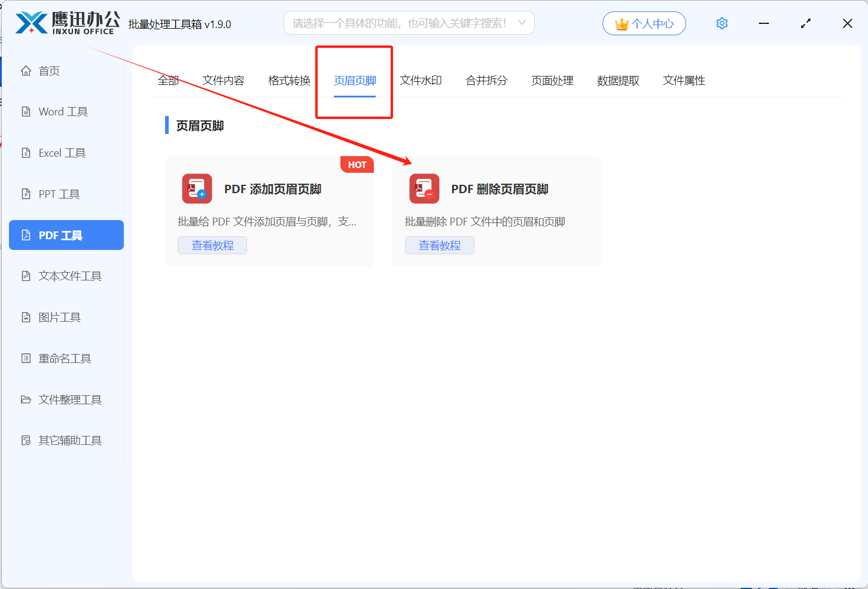Expand the function search dropdown
This screenshot has height=589, width=868.
click(522, 23)
